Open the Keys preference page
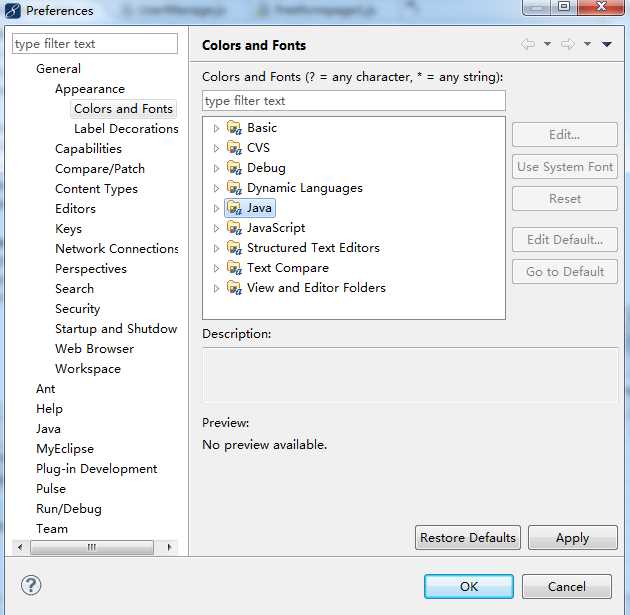This screenshot has width=630, height=615. [x=68, y=229]
